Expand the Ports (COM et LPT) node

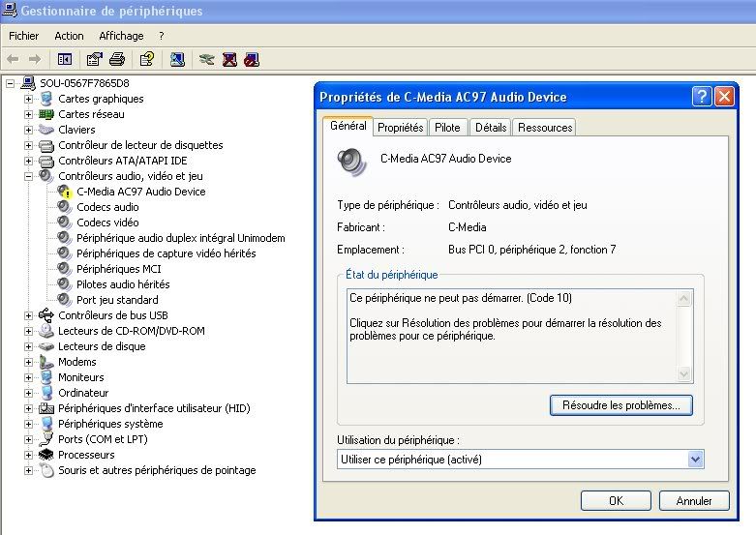point(28,439)
